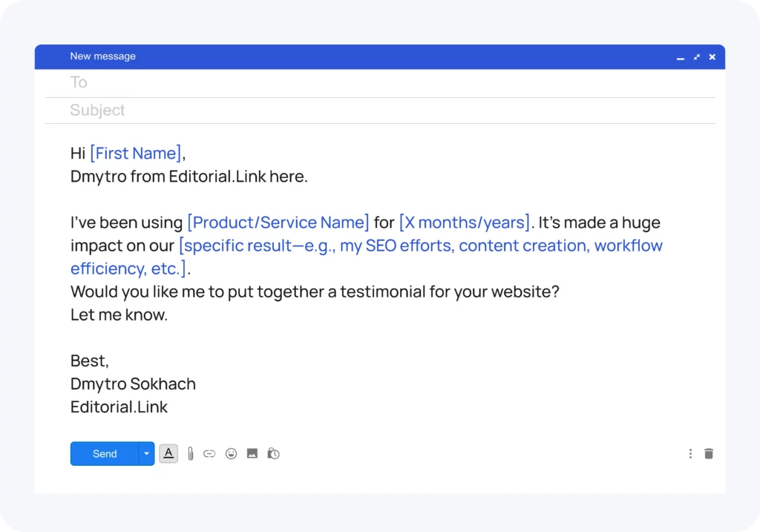Minimize the New message window
Viewport: 760px width, 532px height.
[x=681, y=57]
